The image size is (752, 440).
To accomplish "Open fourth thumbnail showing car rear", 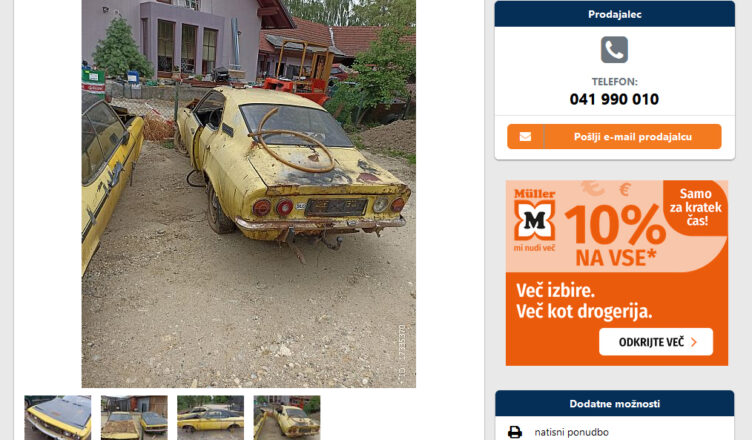I will (287, 417).
